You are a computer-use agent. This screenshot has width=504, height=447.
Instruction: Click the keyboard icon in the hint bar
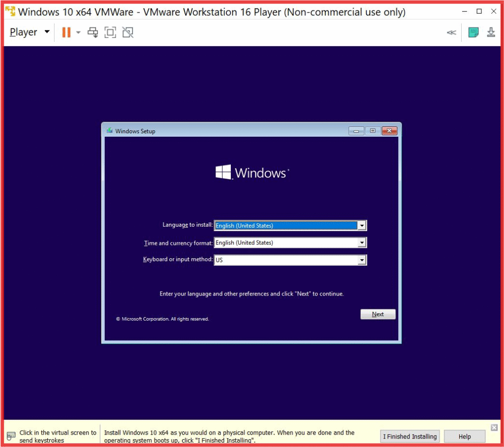tap(11, 436)
